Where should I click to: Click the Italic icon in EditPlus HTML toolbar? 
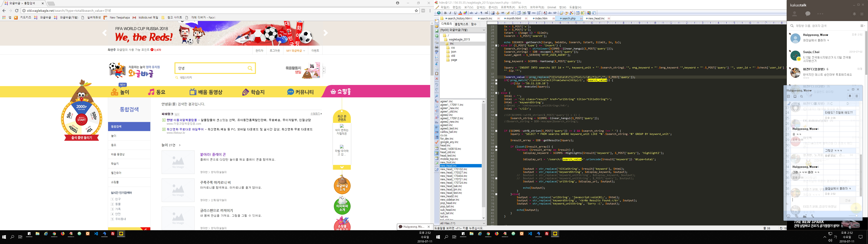[450, 13]
